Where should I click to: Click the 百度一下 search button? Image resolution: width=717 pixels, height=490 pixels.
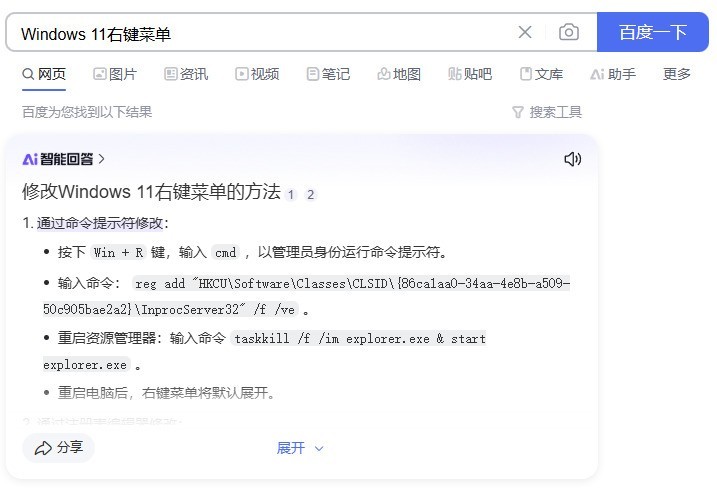click(653, 32)
